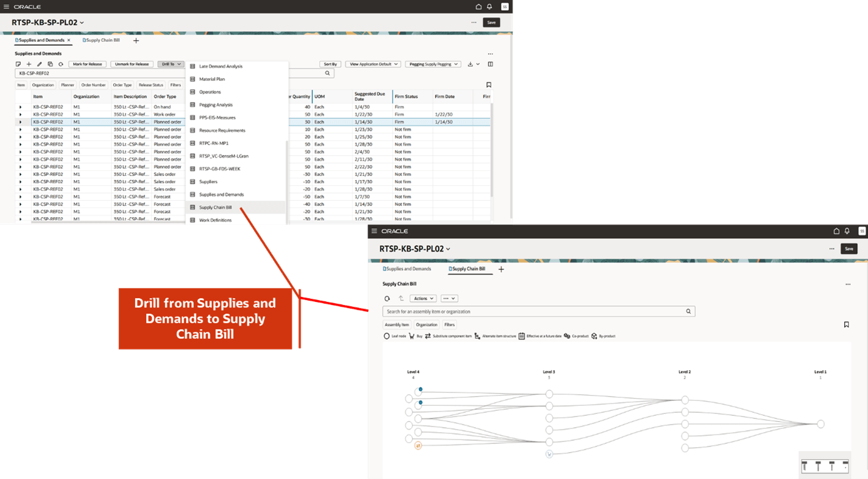This screenshot has height=479, width=868.
Task: Go to Home in the Supplies and Demands window
Action: coord(479,7)
